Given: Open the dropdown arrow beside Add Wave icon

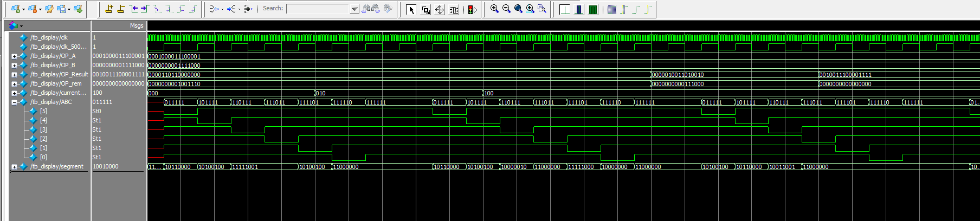Looking at the screenshot, I should 23,9.
